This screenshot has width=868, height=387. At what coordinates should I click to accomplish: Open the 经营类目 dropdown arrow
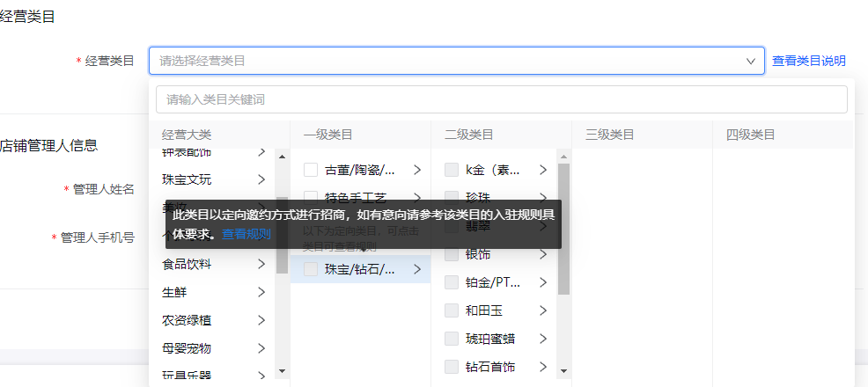click(751, 61)
